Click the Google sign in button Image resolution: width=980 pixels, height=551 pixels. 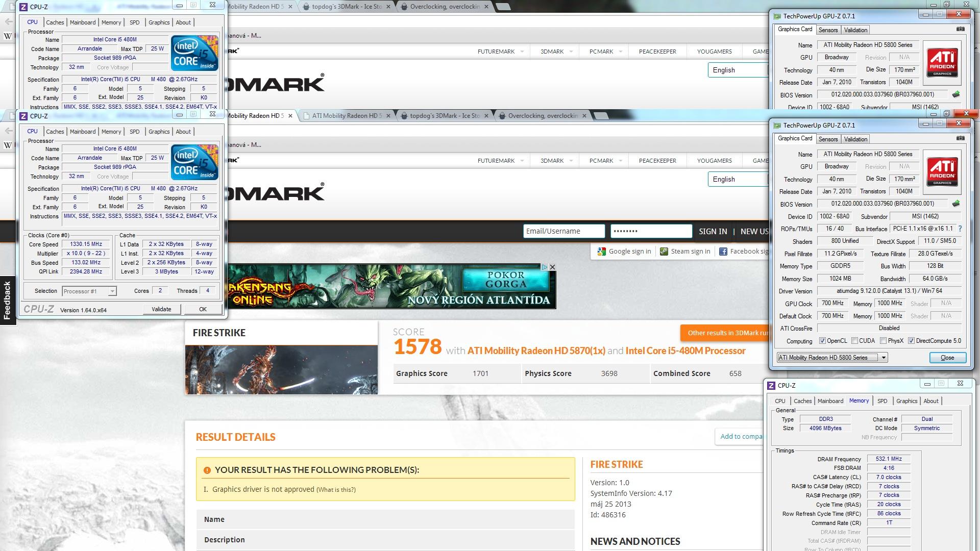pos(624,252)
